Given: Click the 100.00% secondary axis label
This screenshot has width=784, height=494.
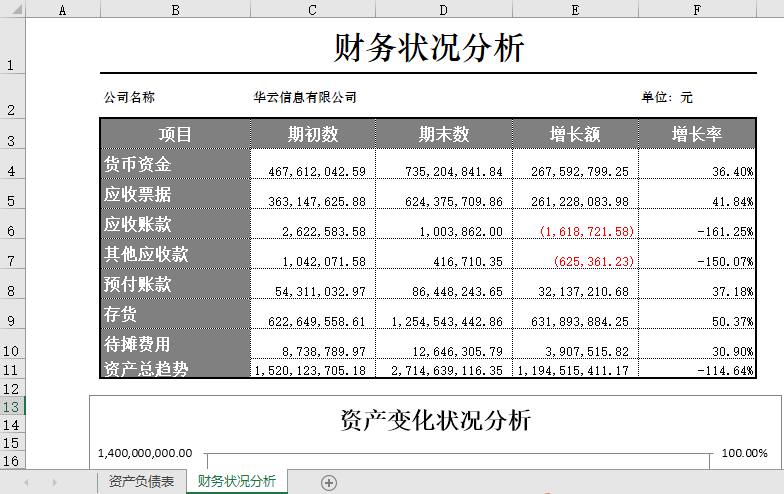Looking at the screenshot, I should click(744, 453).
